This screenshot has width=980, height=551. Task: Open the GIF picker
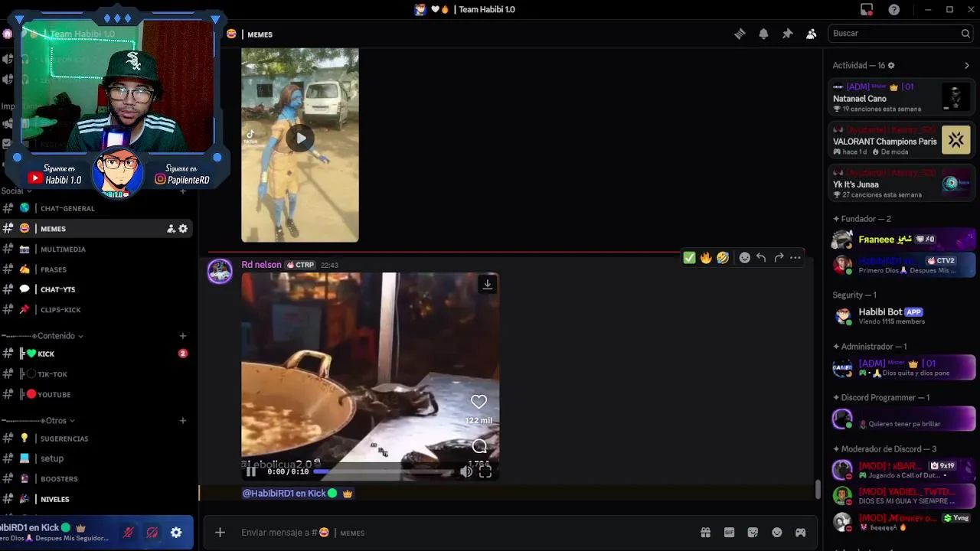729,533
